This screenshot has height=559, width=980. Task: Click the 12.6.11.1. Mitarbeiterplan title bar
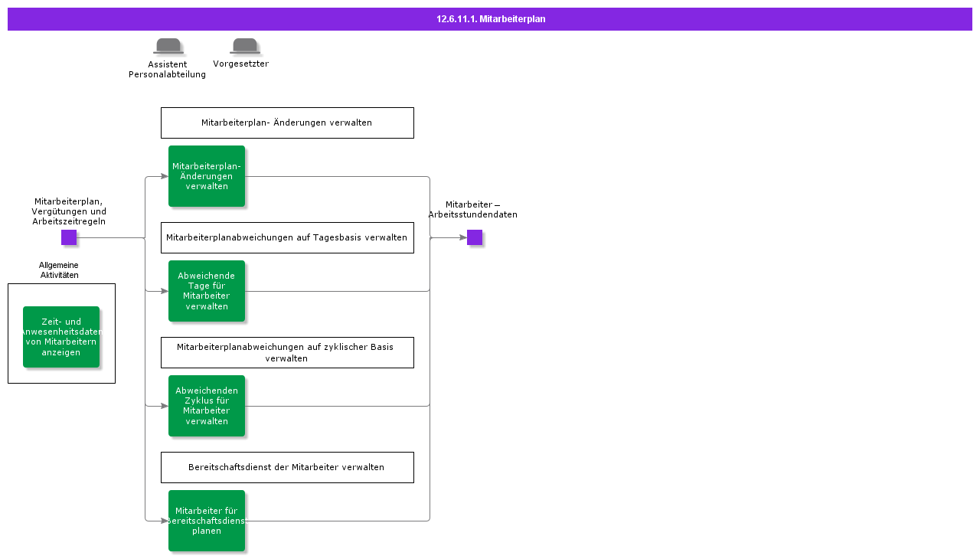(x=490, y=19)
